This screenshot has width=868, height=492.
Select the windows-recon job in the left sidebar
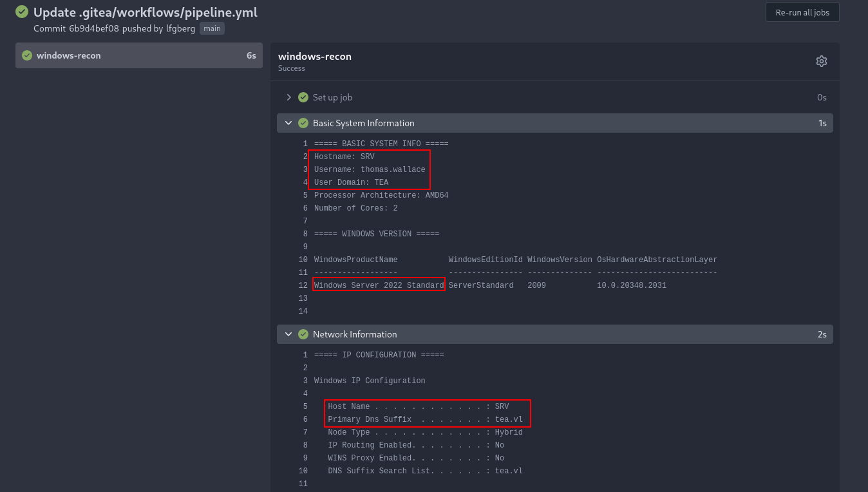tap(138, 55)
